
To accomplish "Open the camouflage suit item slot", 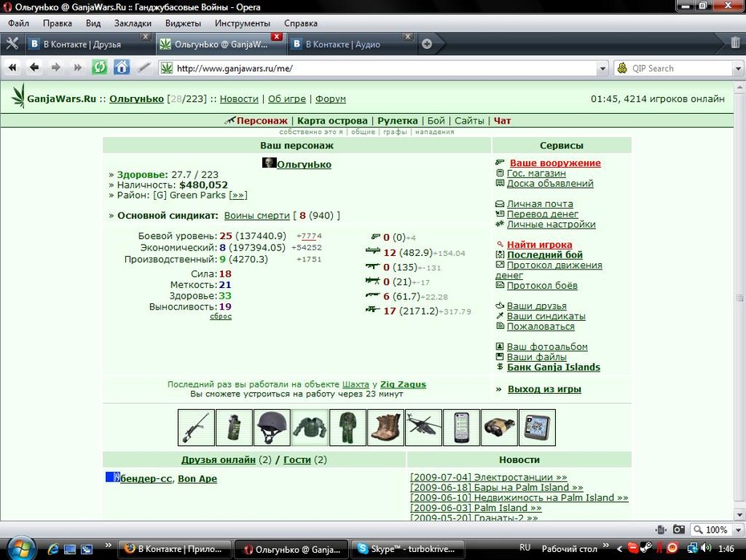I will coord(348,428).
